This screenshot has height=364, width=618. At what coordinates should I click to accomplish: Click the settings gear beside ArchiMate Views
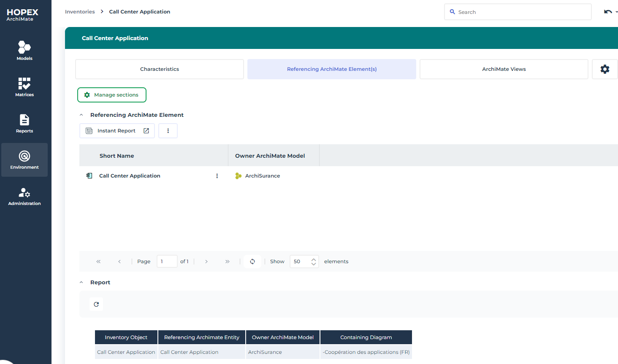coord(604,69)
